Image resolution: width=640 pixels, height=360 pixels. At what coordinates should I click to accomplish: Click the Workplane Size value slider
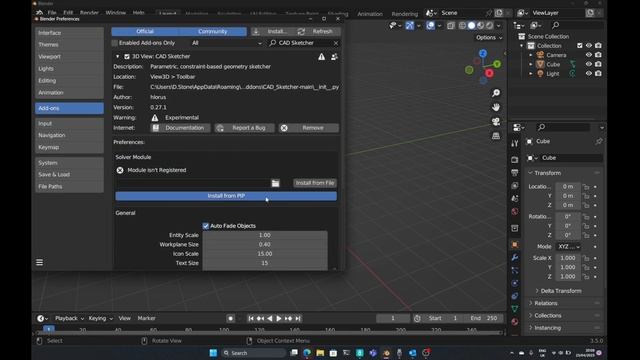coord(265,244)
